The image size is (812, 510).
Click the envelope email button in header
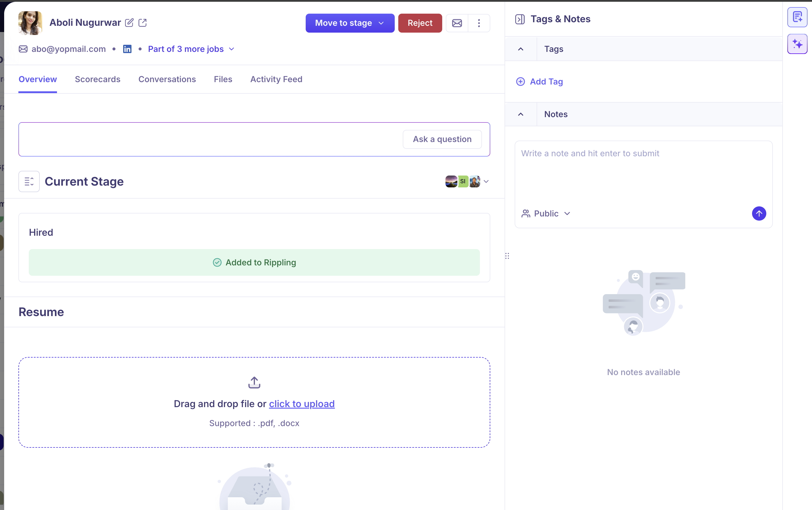point(457,23)
